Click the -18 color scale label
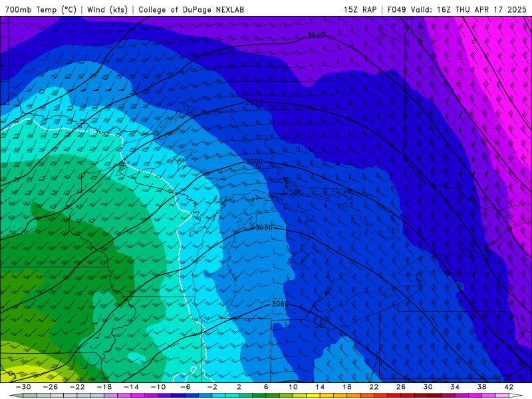The height and width of the screenshot is (399, 532). click(104, 387)
